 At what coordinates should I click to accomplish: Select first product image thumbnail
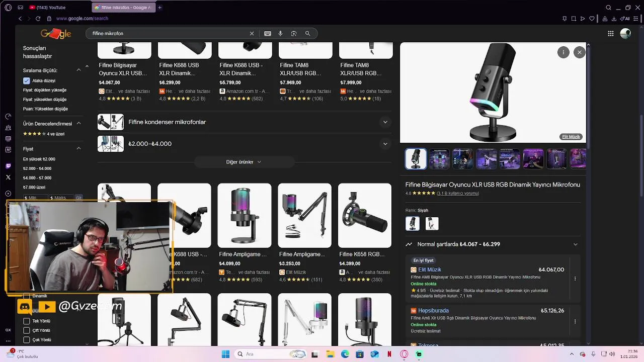(x=416, y=159)
